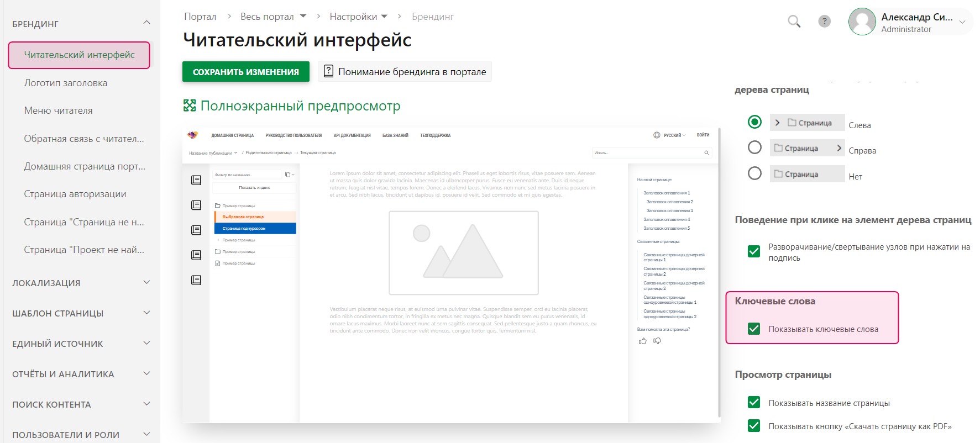980x443 pixels.
Task: Click СОХРАНИТЬ ИЗМЕНЕНИЯ button
Action: point(246,72)
